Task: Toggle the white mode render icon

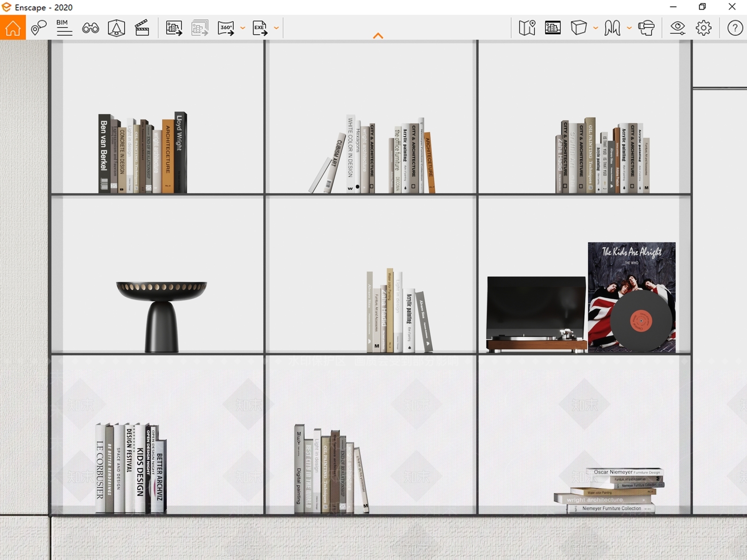Action: tap(553, 28)
